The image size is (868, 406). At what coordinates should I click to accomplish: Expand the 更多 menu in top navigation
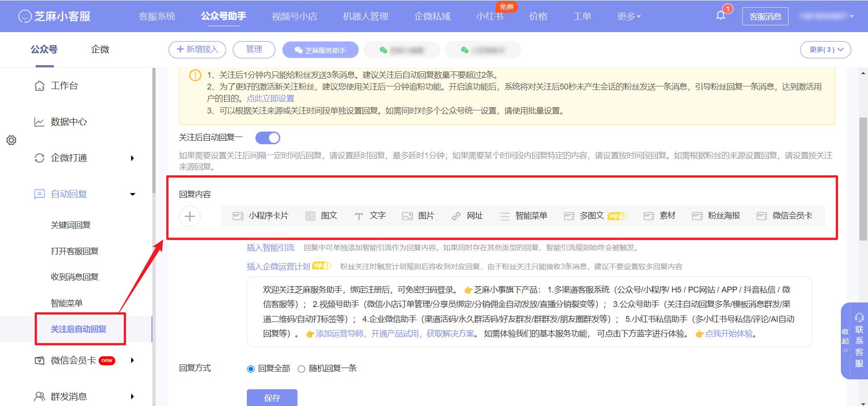[x=629, y=16]
